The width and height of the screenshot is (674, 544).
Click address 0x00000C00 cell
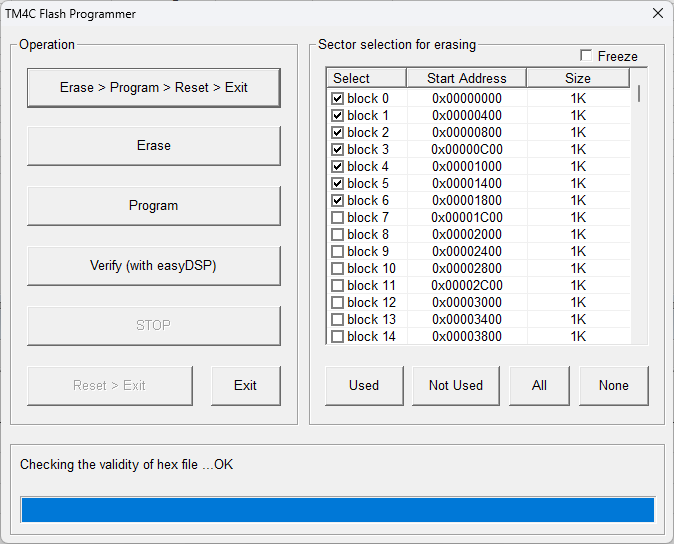pyautogui.click(x=467, y=150)
